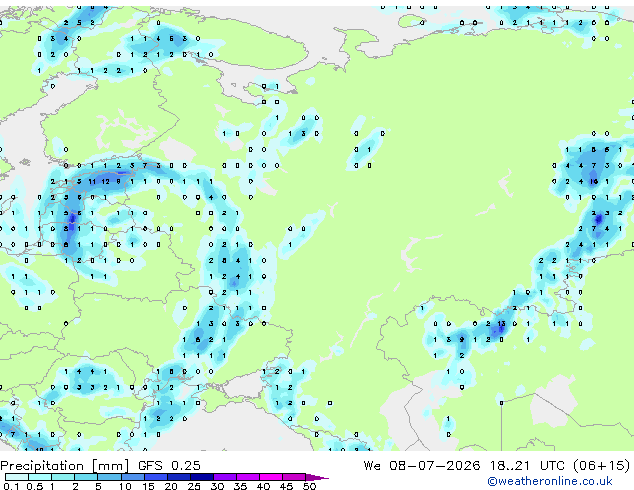Viewport: 634px width, 490px height.
Task: Click the legend tick label "40"
Action: (x=263, y=486)
